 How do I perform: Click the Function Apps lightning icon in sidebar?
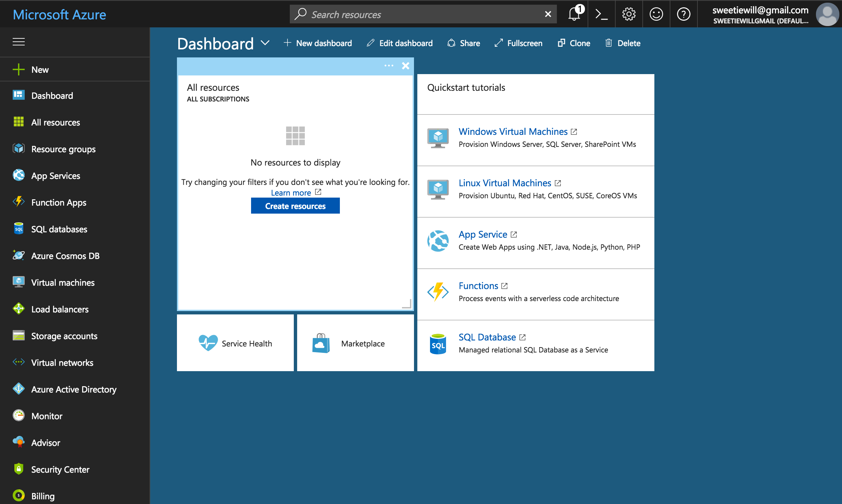pos(19,202)
